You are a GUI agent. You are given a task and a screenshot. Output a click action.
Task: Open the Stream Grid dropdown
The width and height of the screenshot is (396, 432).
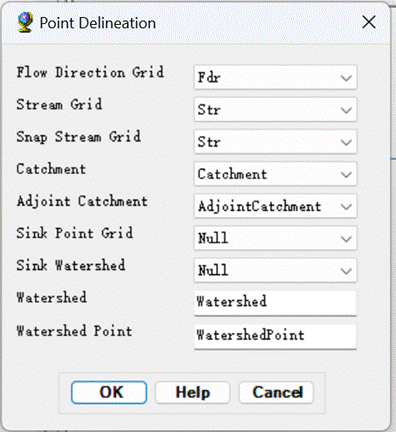click(x=275, y=110)
